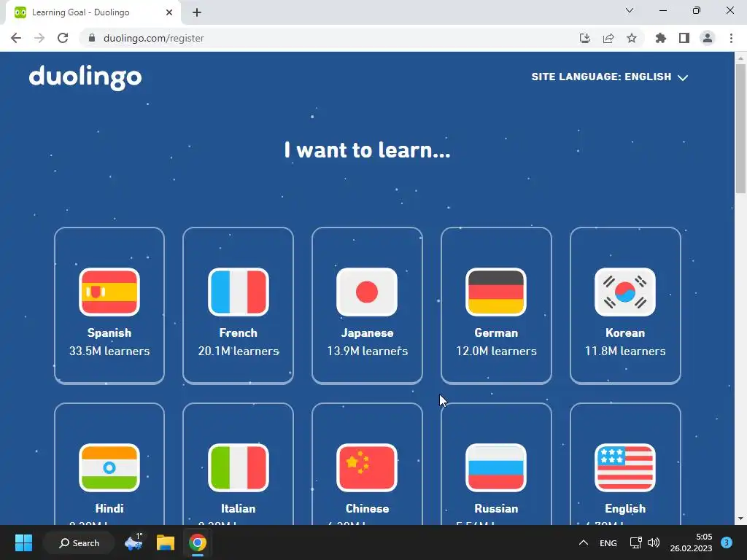Image resolution: width=747 pixels, height=560 pixels.
Task: Install app via address bar icon
Action: pyautogui.click(x=585, y=38)
